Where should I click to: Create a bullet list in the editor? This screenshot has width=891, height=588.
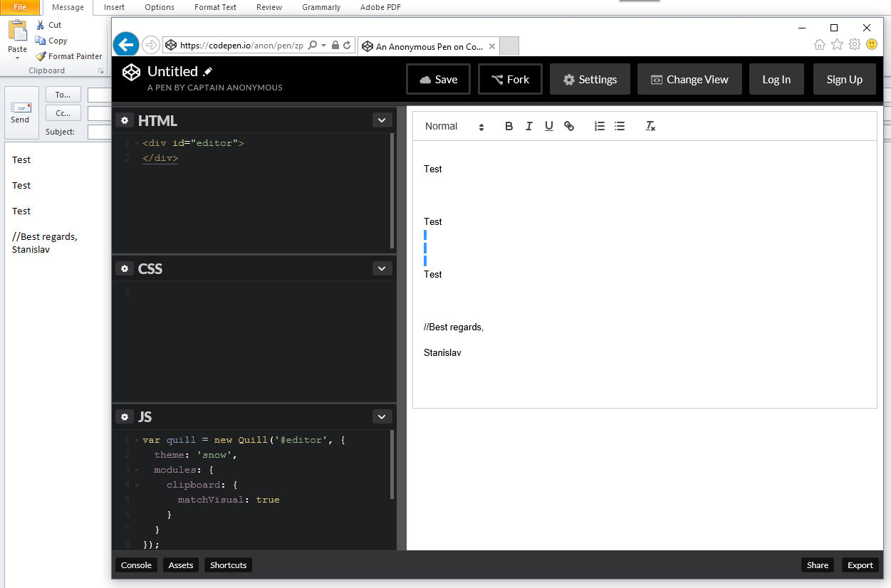click(619, 126)
